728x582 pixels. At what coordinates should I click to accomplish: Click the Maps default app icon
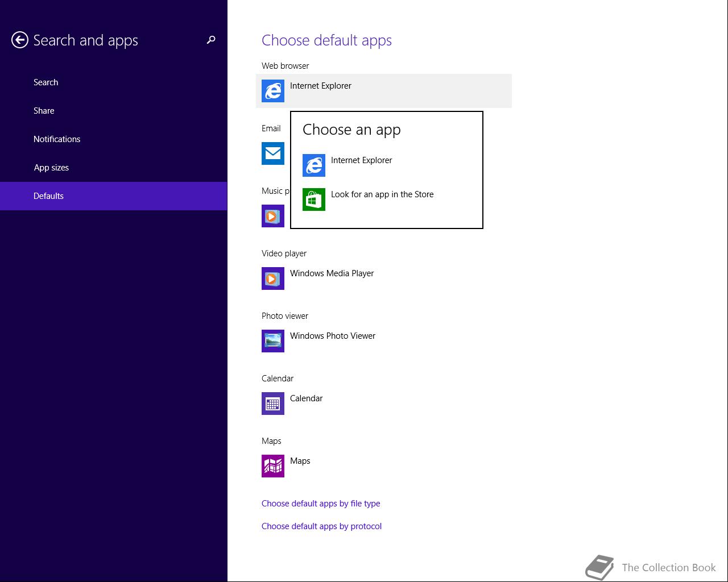(273, 466)
